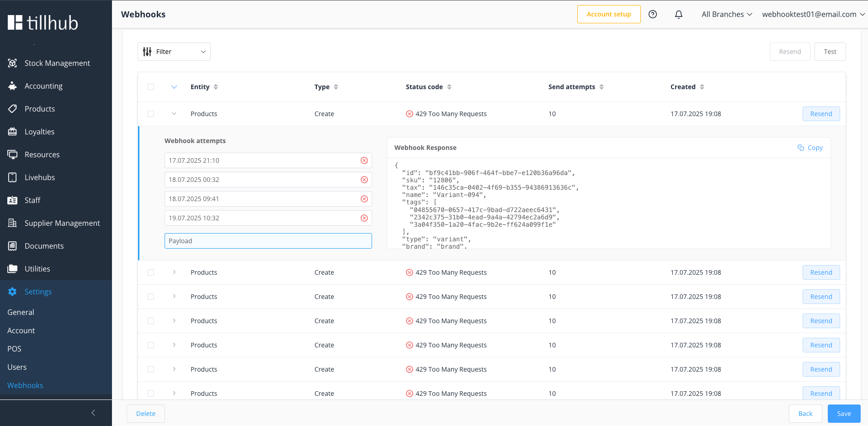The height and width of the screenshot is (426, 868).
Task: Click the Livehubs tablet icon
Action: (x=13, y=177)
